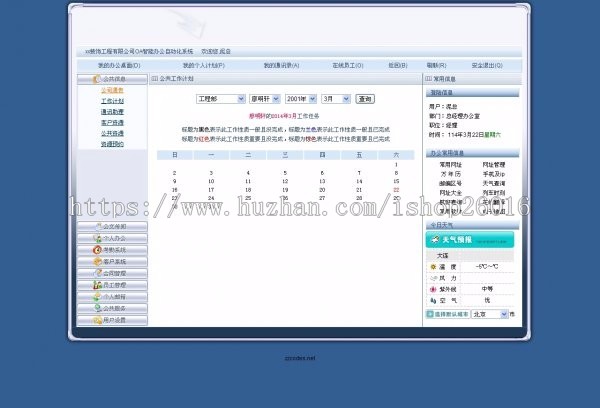The image size is (600, 408).
Task: Click the 空气 air quality icon
Action: [433, 301]
